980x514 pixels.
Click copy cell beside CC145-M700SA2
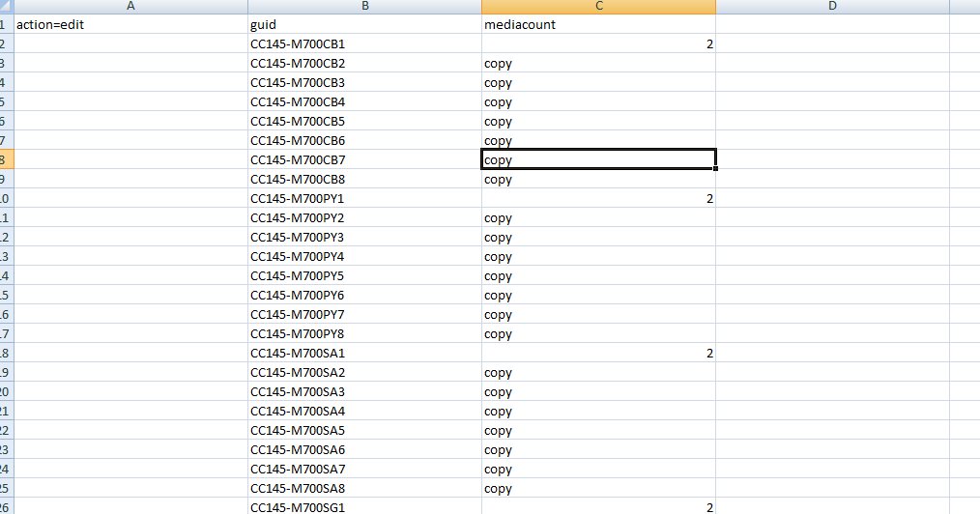pos(599,372)
